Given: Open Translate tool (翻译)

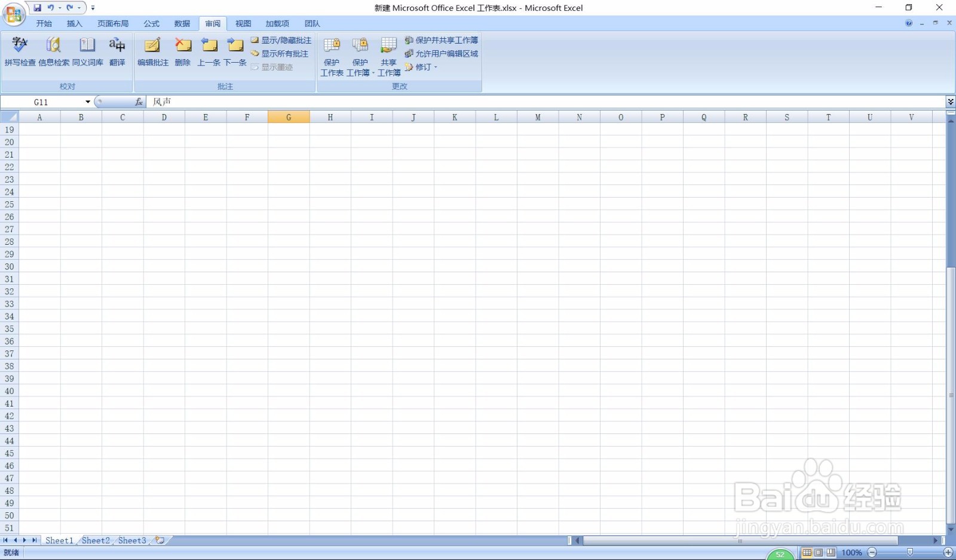Looking at the screenshot, I should click(x=117, y=52).
